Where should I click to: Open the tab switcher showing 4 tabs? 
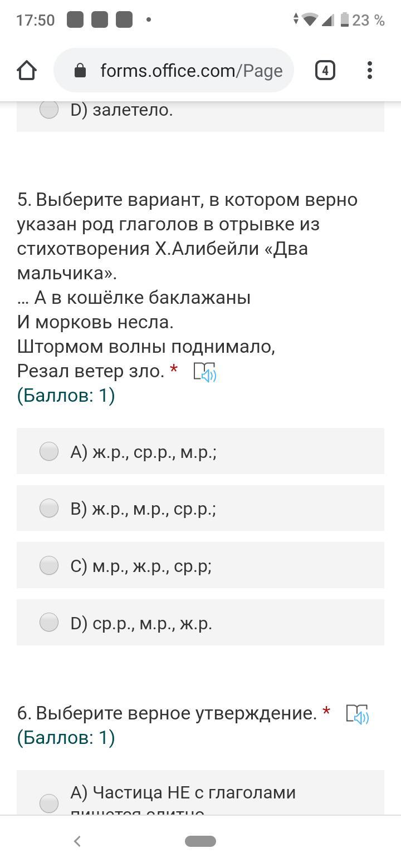tap(325, 71)
